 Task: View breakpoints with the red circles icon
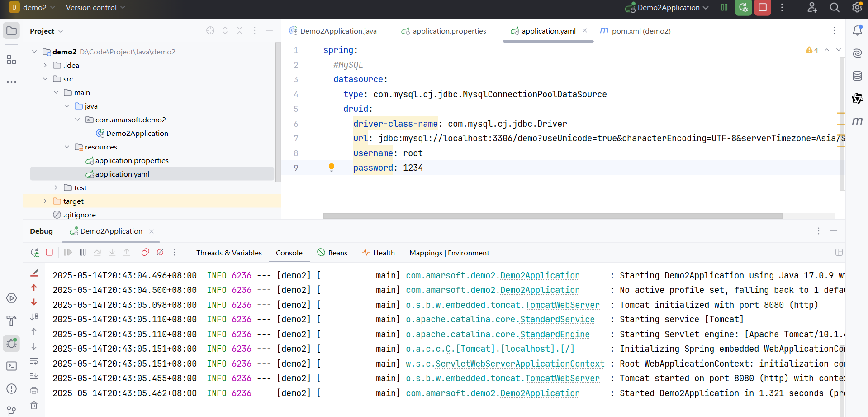point(145,253)
